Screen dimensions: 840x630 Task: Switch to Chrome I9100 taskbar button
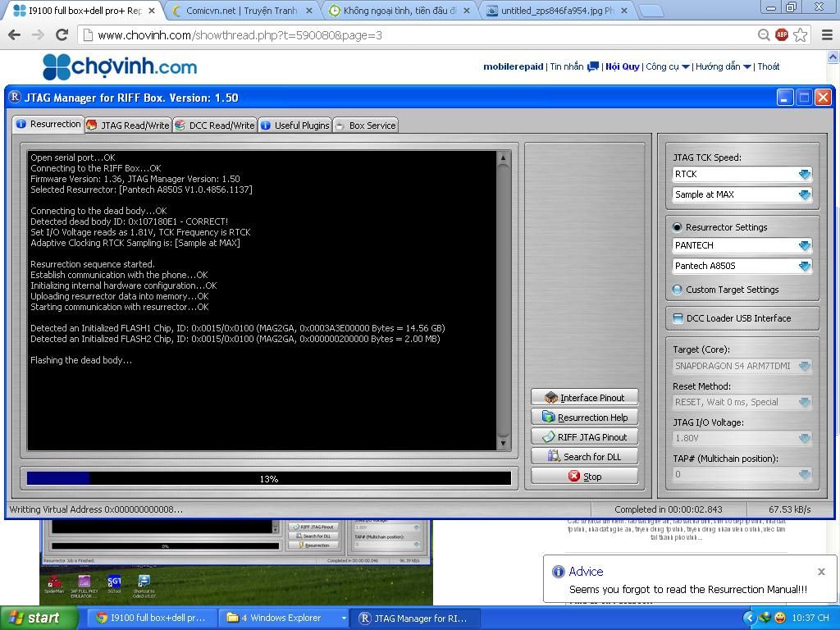point(152,619)
